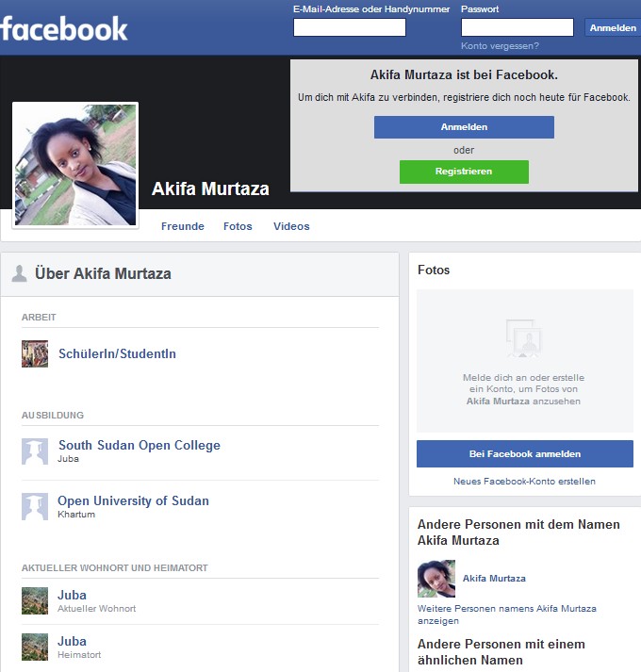Open the Open University of Sudan link
This screenshot has height=672, width=641.
(133, 500)
